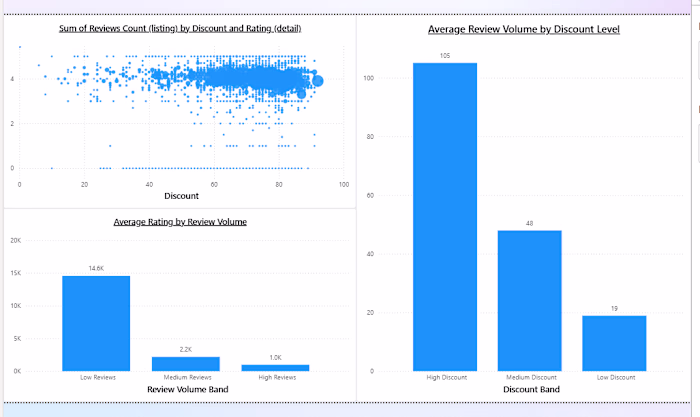Click the 48 data label

click(x=529, y=223)
